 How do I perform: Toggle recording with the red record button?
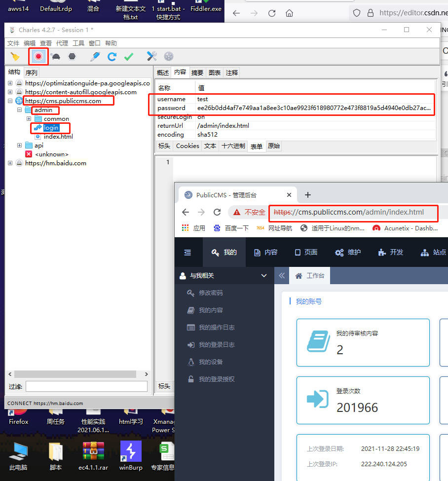38,56
